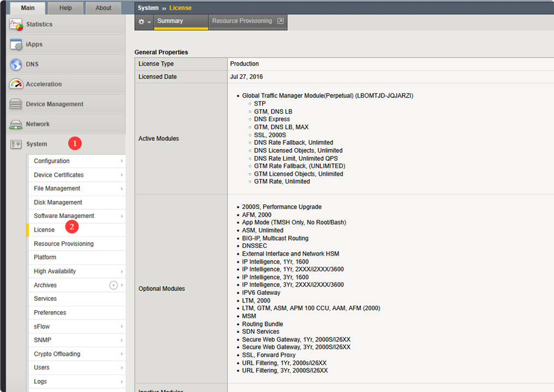The image size is (554, 392).
Task: Expand SNMP submenu arrow
Action: click(122, 340)
